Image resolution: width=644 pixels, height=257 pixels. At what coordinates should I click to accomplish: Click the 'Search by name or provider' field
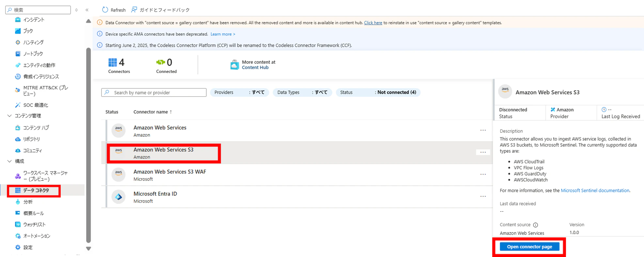[154, 93]
